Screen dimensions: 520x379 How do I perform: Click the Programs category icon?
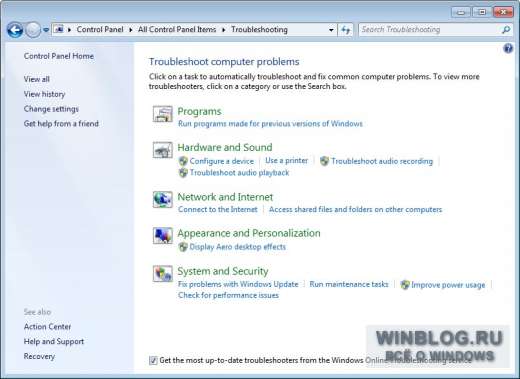163,114
